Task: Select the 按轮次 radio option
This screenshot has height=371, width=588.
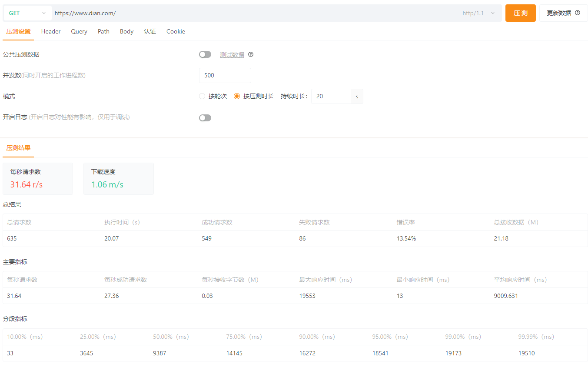Action: (x=202, y=97)
